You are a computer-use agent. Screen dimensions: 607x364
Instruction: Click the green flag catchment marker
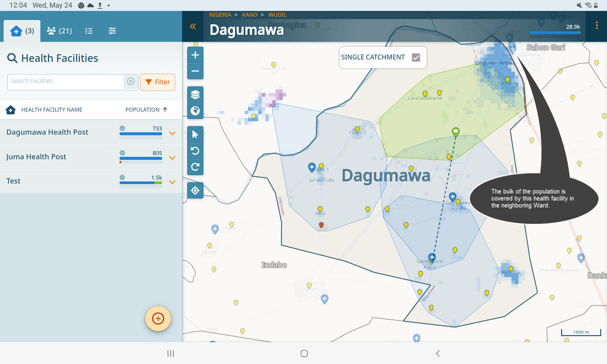coord(456,132)
